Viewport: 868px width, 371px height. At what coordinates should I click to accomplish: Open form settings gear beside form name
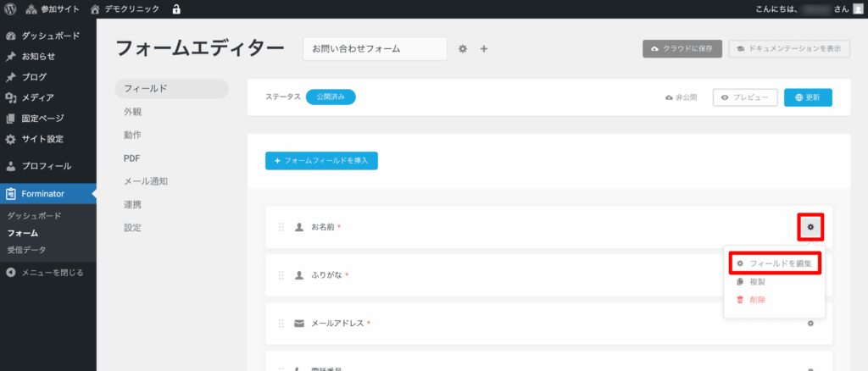click(x=463, y=49)
